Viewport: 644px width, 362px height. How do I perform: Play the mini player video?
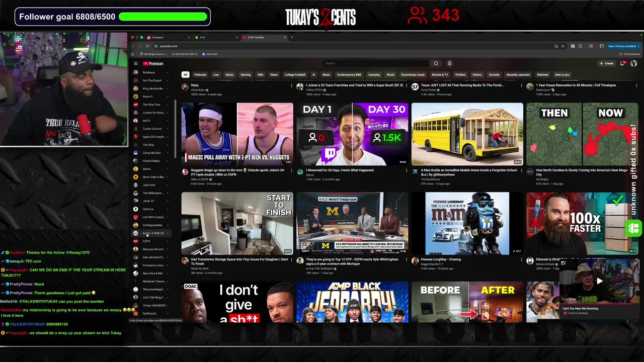point(599,282)
